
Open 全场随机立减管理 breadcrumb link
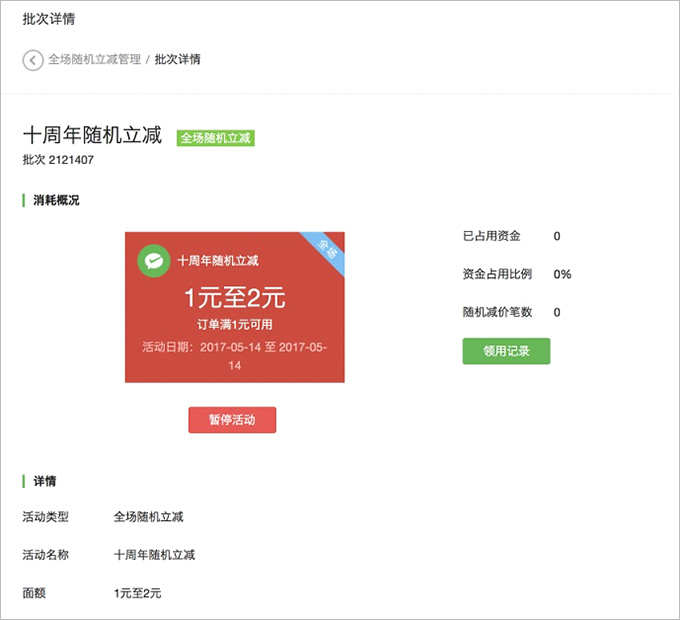click(x=95, y=59)
